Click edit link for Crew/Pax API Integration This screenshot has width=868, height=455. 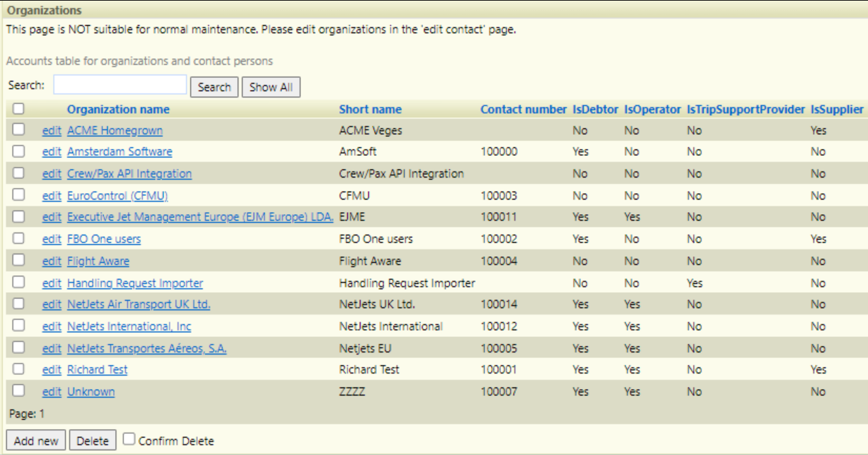point(52,173)
